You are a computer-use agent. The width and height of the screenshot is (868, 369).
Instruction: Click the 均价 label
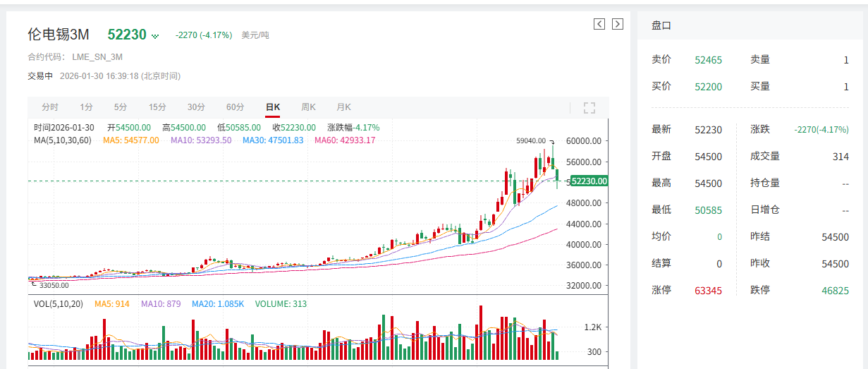click(x=661, y=236)
